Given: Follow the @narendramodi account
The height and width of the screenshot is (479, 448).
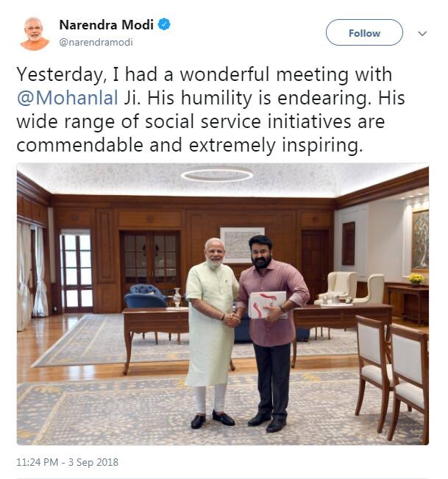Looking at the screenshot, I should (x=364, y=32).
